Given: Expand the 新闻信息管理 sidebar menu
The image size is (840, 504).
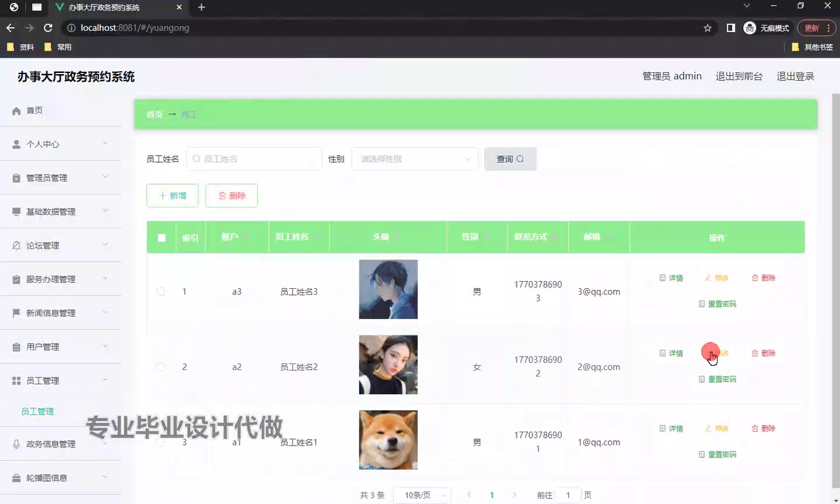Looking at the screenshot, I should 61,313.
